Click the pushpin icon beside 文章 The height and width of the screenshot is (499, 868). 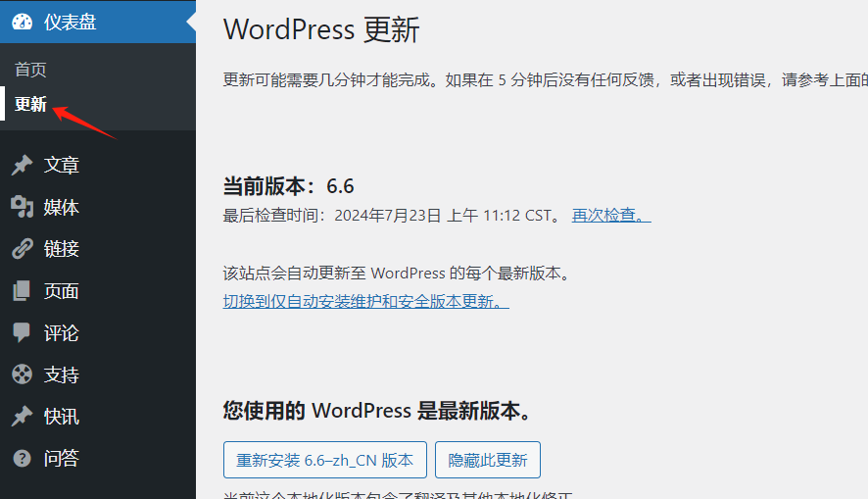coord(23,165)
